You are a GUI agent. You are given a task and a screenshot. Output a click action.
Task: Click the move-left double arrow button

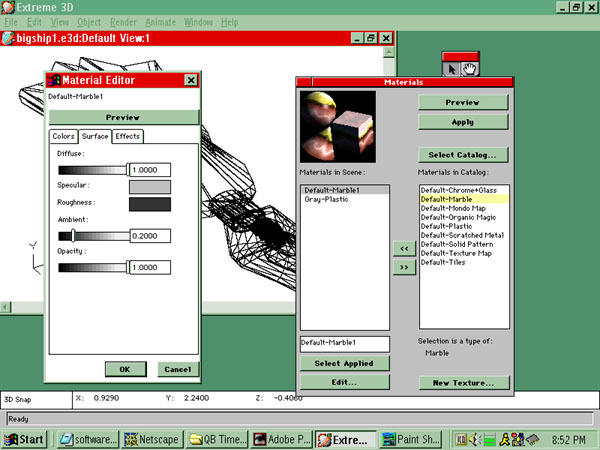click(404, 248)
